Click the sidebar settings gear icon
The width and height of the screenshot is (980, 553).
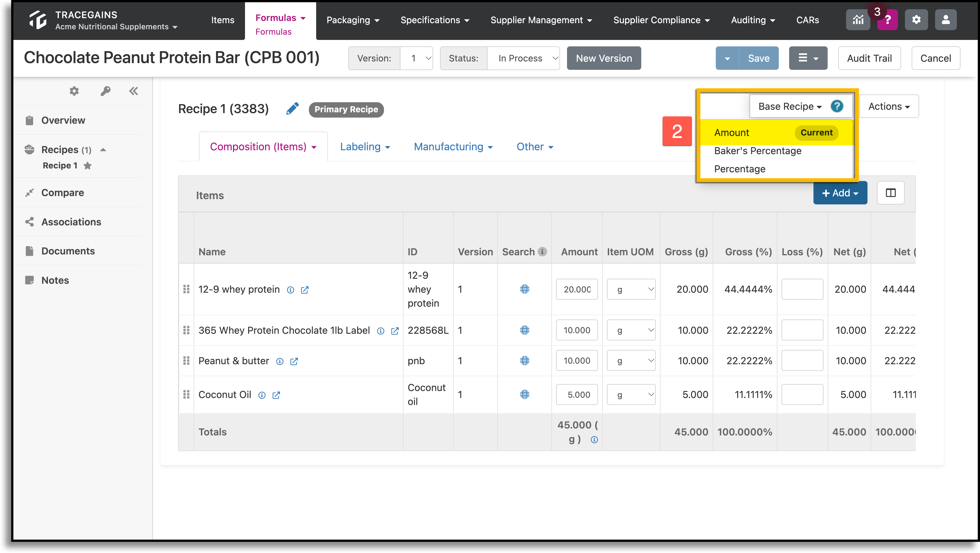click(74, 91)
